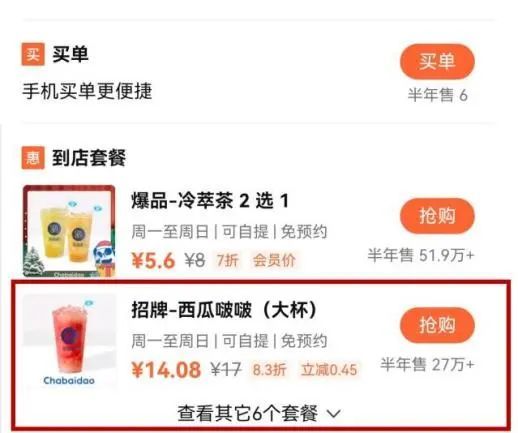Open the 爆品-冷萃茶 2选1 title

coord(210,201)
